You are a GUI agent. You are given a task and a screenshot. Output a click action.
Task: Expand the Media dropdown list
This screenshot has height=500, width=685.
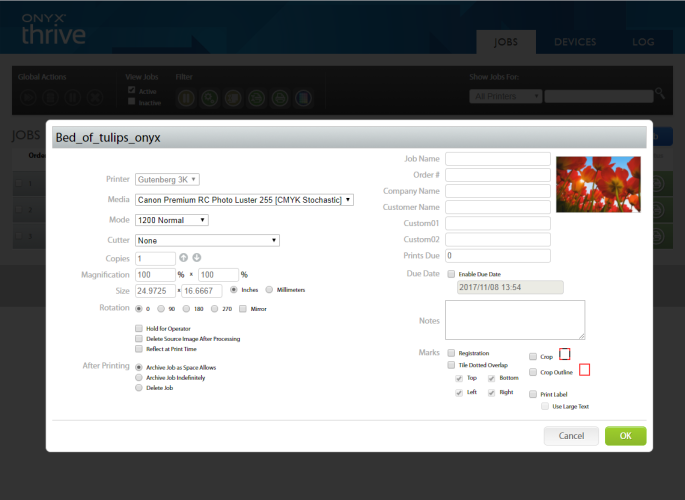pos(244,200)
